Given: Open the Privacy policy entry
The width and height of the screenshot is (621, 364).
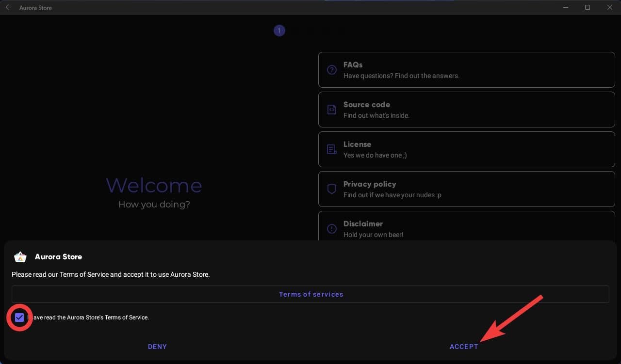Looking at the screenshot, I should tap(466, 189).
